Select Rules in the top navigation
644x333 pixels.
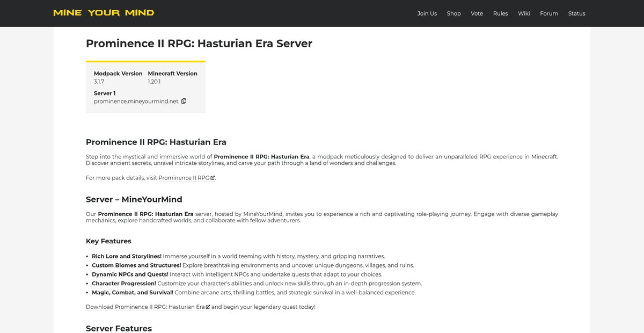click(501, 13)
